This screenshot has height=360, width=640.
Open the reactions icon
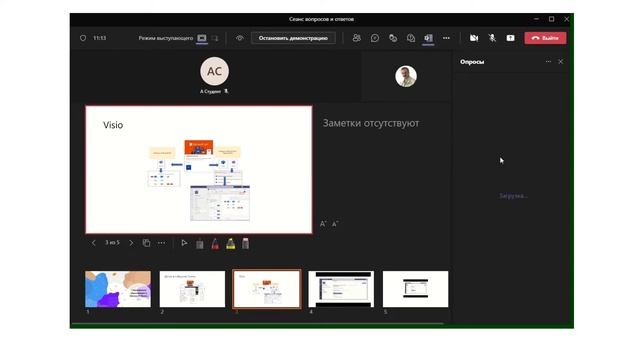393,38
